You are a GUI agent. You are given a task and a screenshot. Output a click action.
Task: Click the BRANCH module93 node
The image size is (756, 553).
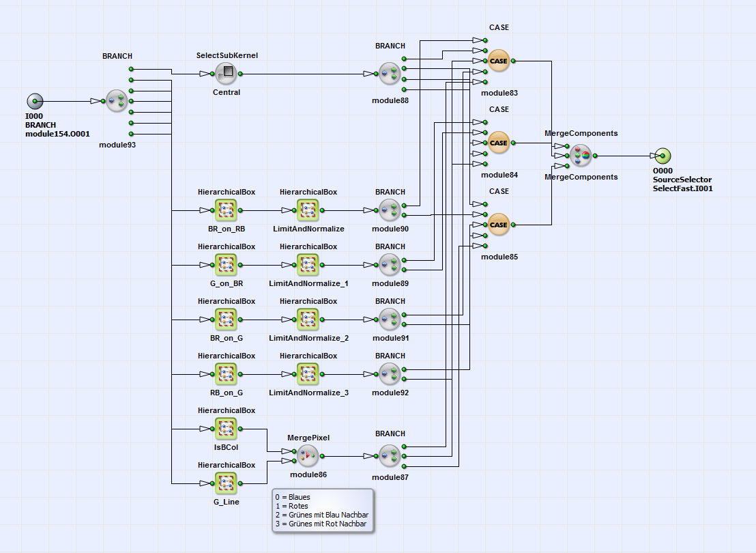click(117, 101)
